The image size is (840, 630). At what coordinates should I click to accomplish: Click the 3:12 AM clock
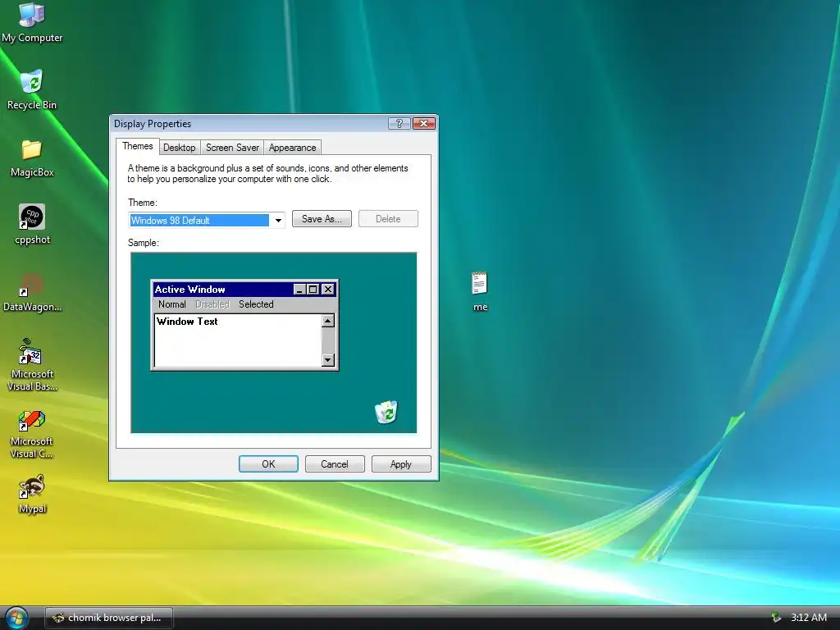808,617
